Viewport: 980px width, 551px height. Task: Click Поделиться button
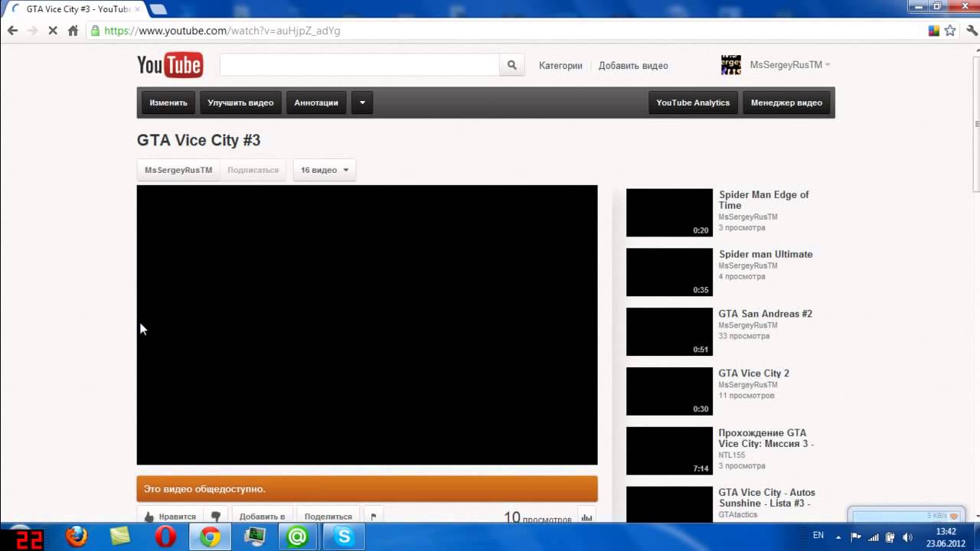coord(328,517)
